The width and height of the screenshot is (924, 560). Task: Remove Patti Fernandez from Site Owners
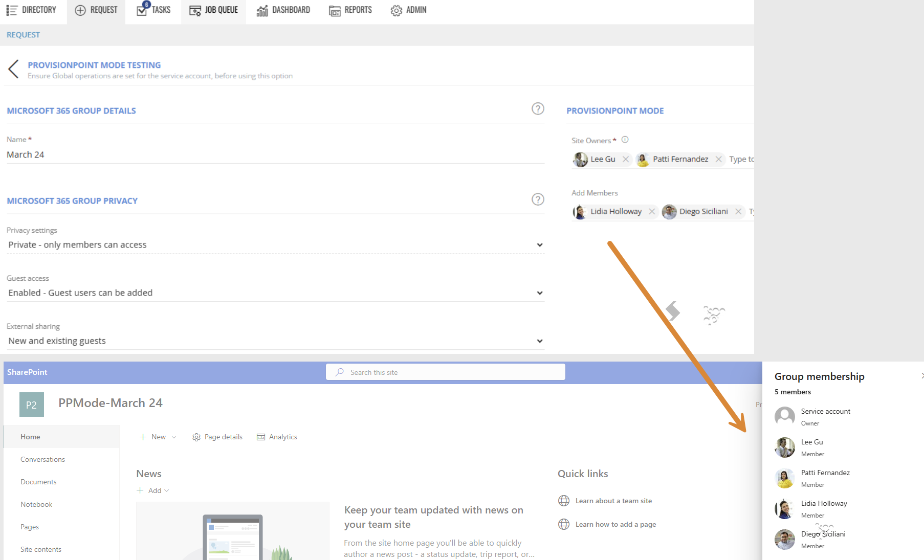[718, 160]
